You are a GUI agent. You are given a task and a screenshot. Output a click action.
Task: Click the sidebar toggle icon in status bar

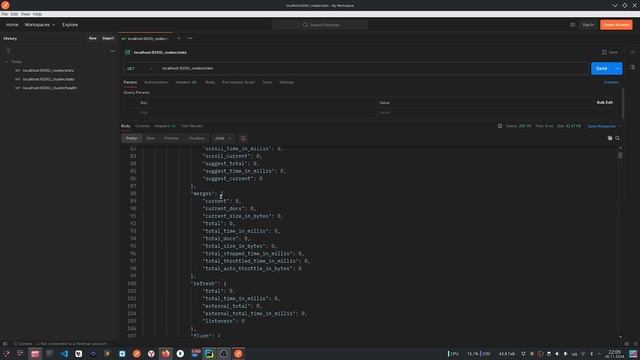tap(5, 344)
